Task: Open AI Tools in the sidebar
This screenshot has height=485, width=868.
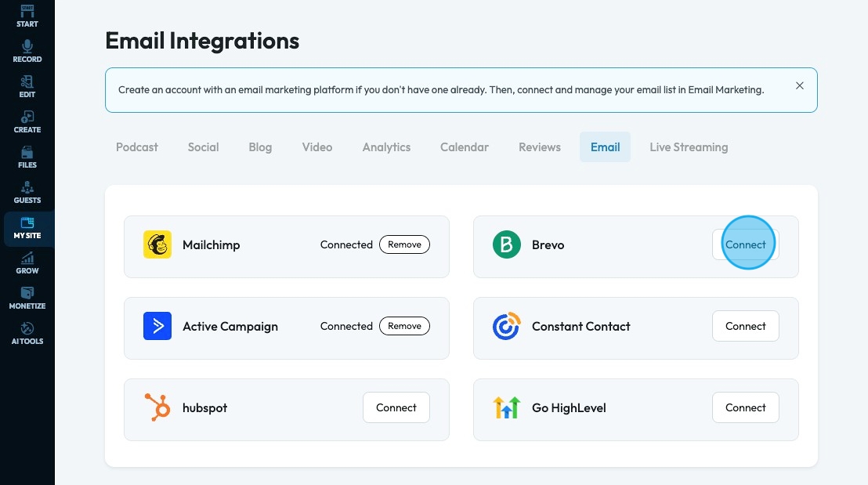Action: tap(27, 334)
